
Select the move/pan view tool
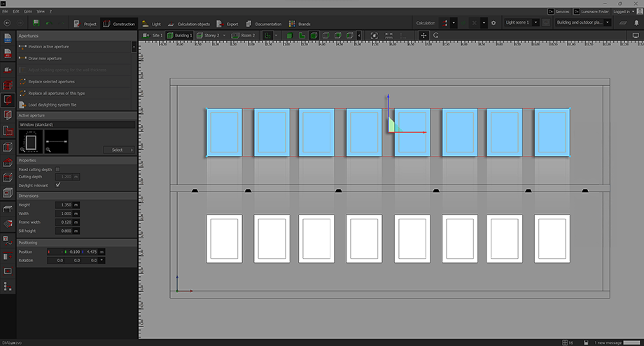point(423,35)
